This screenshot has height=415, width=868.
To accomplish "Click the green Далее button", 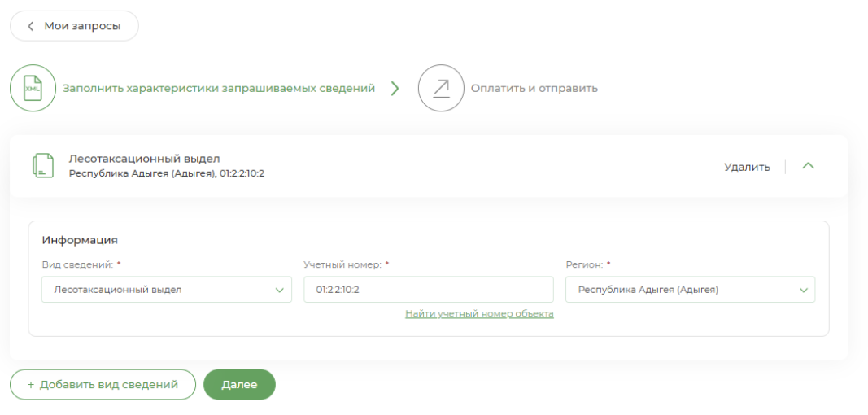I will coord(240,385).
